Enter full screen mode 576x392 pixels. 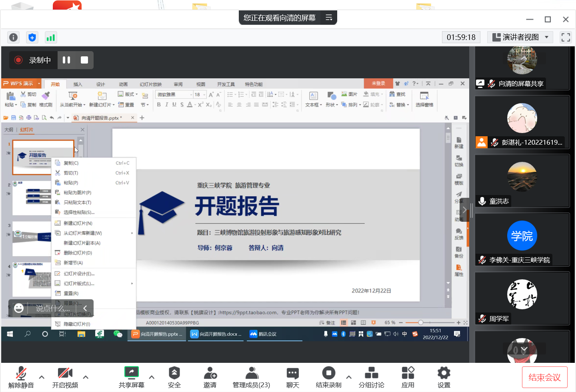click(566, 38)
